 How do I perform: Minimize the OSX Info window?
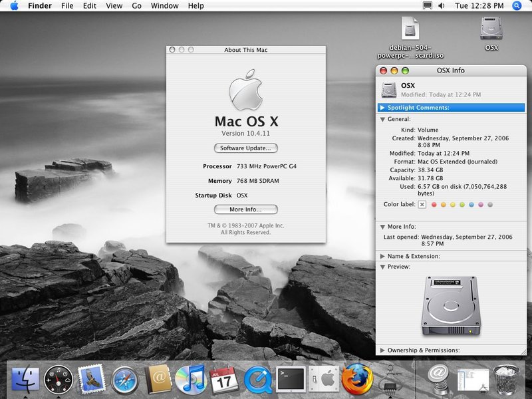[x=394, y=70]
